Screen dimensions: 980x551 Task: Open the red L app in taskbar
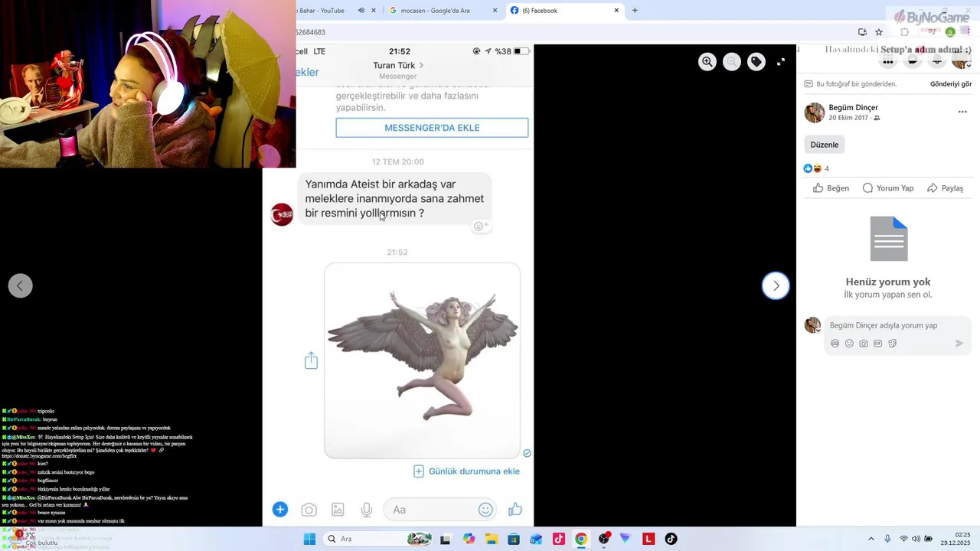648,539
